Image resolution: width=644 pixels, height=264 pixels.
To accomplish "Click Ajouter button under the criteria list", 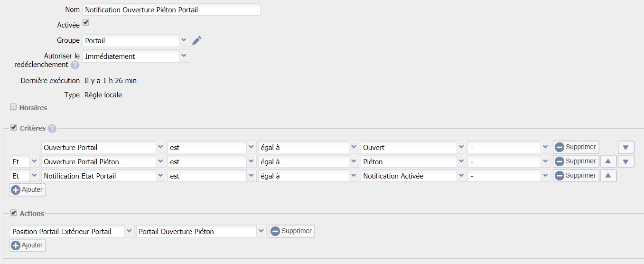I will coord(28,190).
